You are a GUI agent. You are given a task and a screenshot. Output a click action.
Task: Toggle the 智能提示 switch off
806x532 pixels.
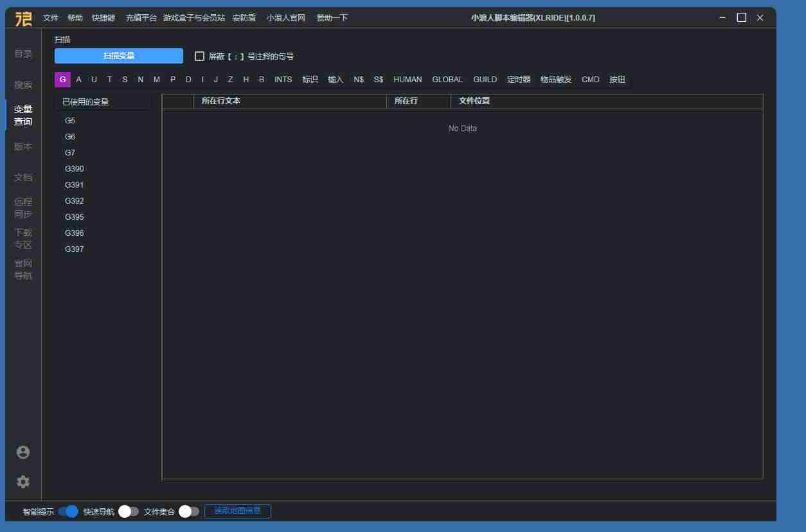(x=68, y=511)
